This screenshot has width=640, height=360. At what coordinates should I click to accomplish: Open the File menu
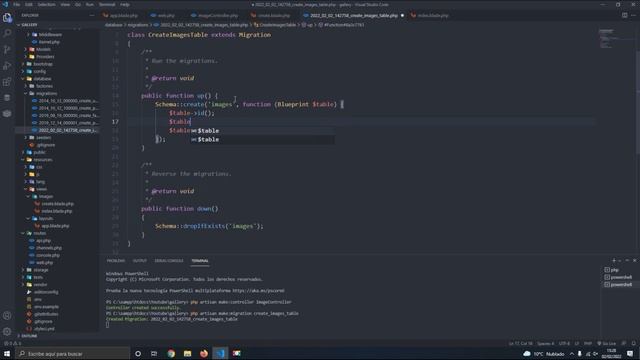click(x=17, y=4)
